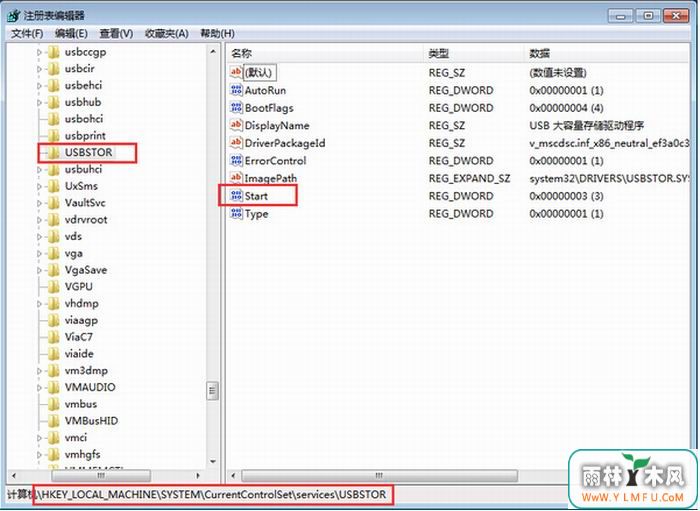Open the 收藏夹(A) menu
The width and height of the screenshot is (700, 511).
point(167,33)
